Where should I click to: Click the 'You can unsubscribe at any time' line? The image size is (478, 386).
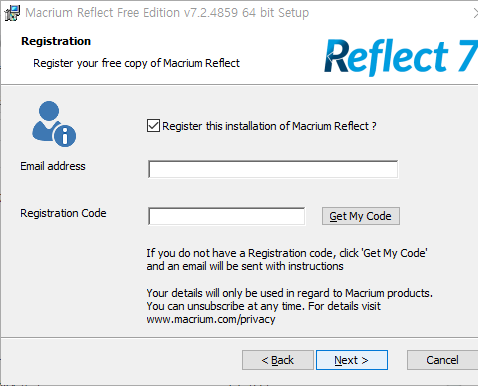point(263,306)
